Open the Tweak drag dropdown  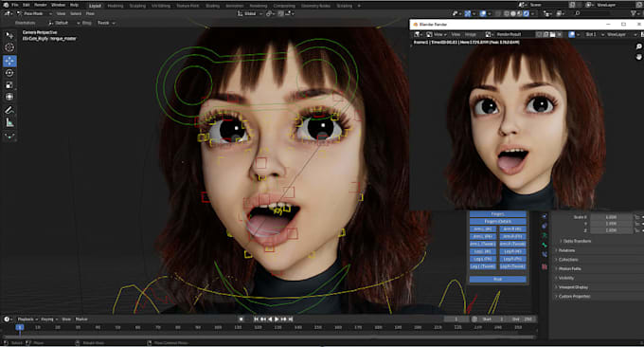[x=106, y=23]
